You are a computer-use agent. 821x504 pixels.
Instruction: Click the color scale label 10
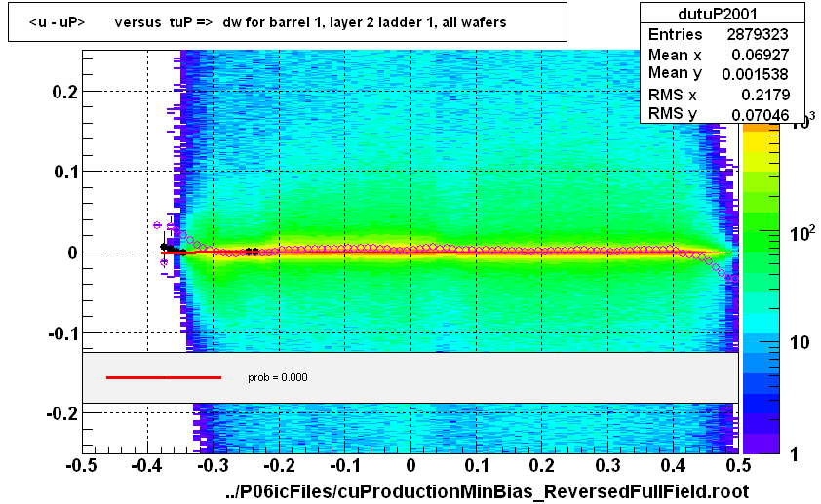(800, 343)
